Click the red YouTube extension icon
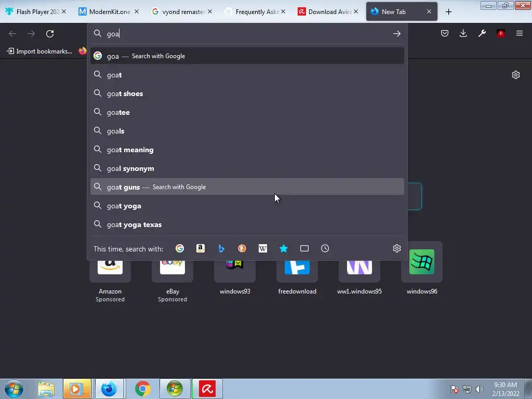The height and width of the screenshot is (399, 532). (501, 33)
